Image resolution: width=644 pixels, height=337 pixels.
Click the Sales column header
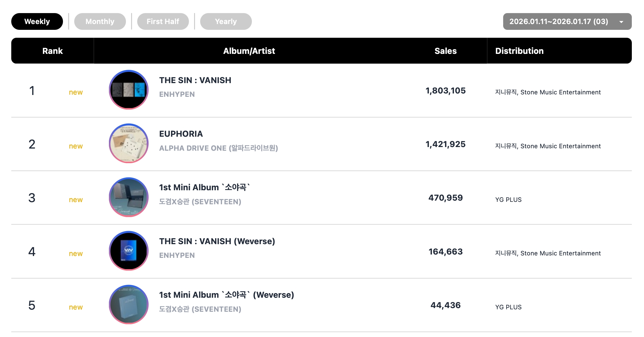click(445, 51)
